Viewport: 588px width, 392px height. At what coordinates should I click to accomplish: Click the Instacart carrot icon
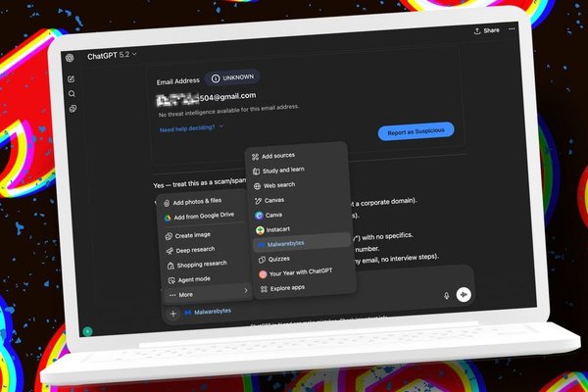(260, 230)
